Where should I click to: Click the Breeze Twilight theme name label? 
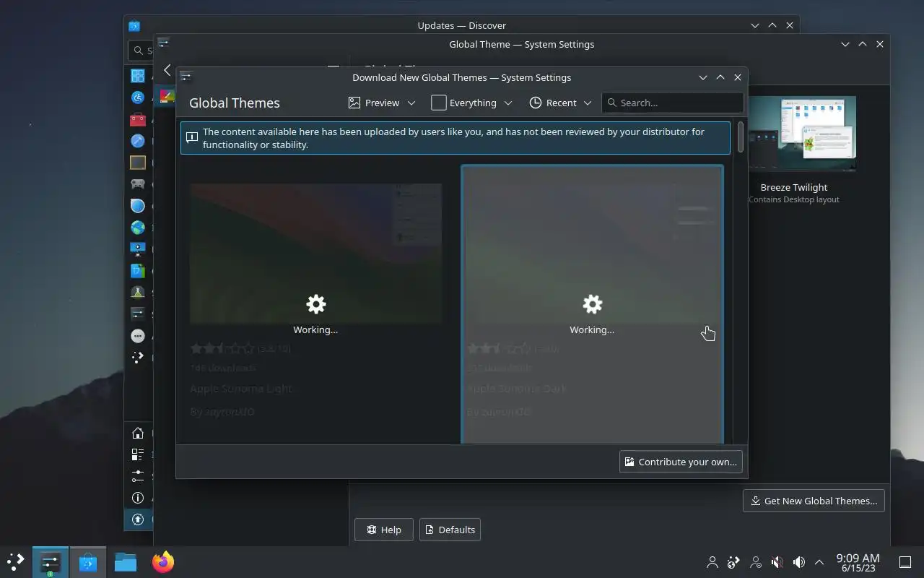[x=794, y=187]
